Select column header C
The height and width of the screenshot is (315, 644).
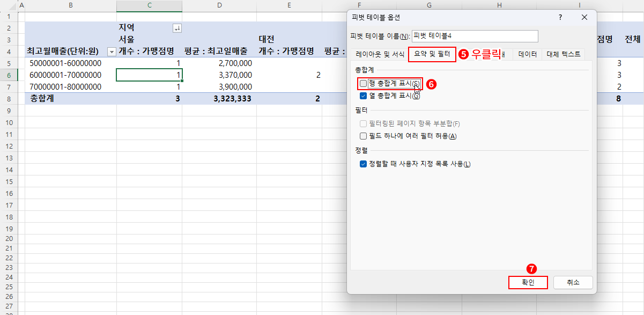[150, 5]
